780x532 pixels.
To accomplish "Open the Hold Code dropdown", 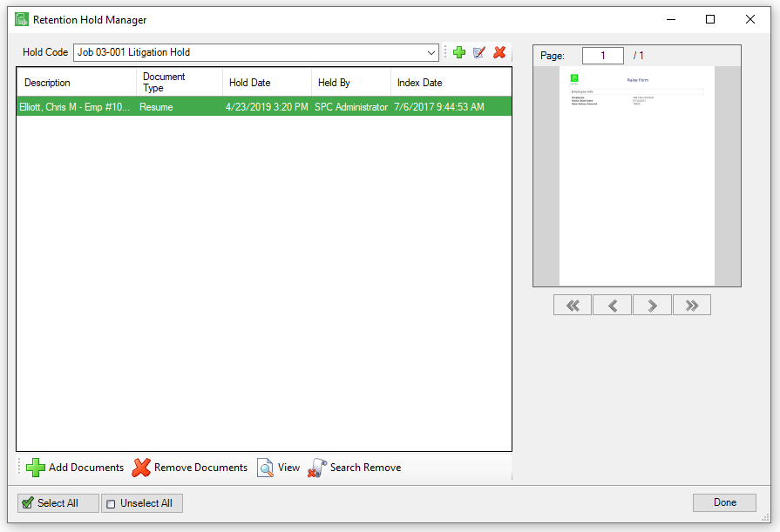I will (431, 53).
